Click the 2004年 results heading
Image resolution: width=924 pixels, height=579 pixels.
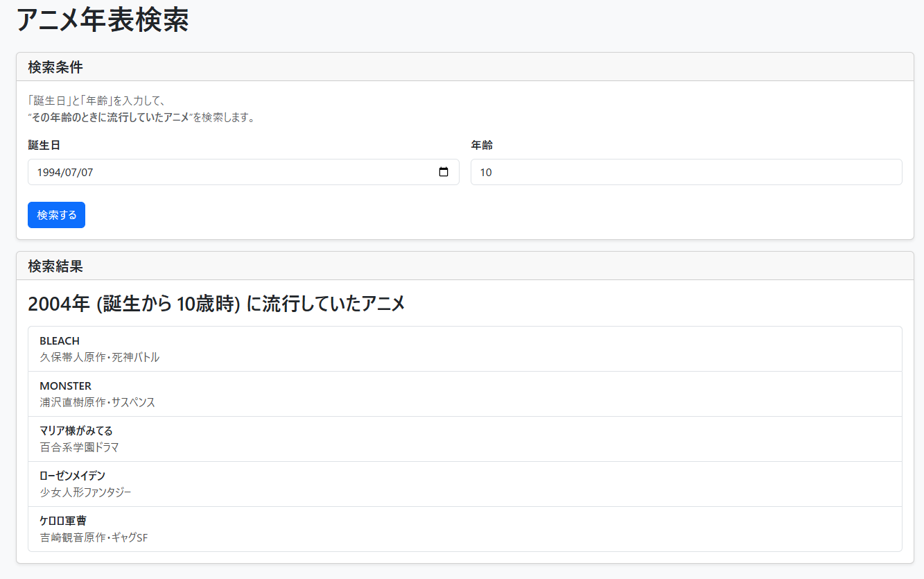coord(216,304)
